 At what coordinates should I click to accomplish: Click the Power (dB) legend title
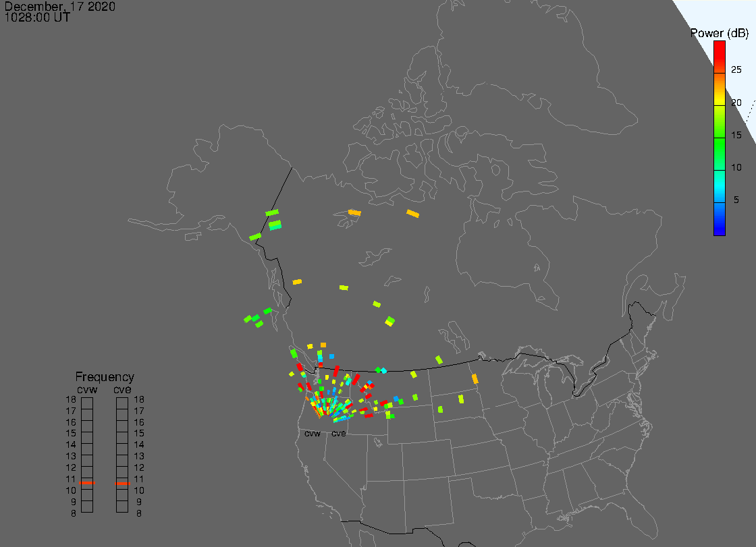coord(720,33)
